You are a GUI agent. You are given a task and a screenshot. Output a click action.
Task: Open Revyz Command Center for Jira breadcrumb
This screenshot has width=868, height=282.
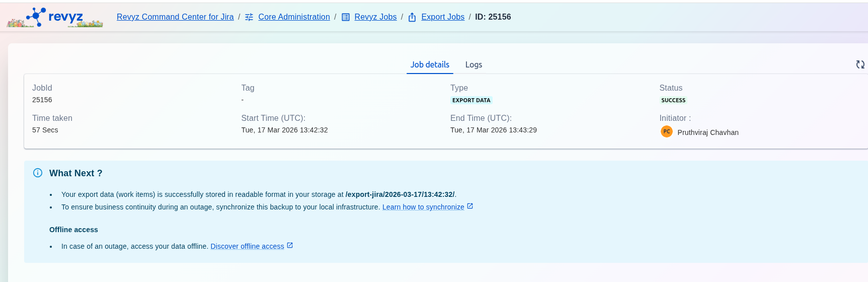175,17
